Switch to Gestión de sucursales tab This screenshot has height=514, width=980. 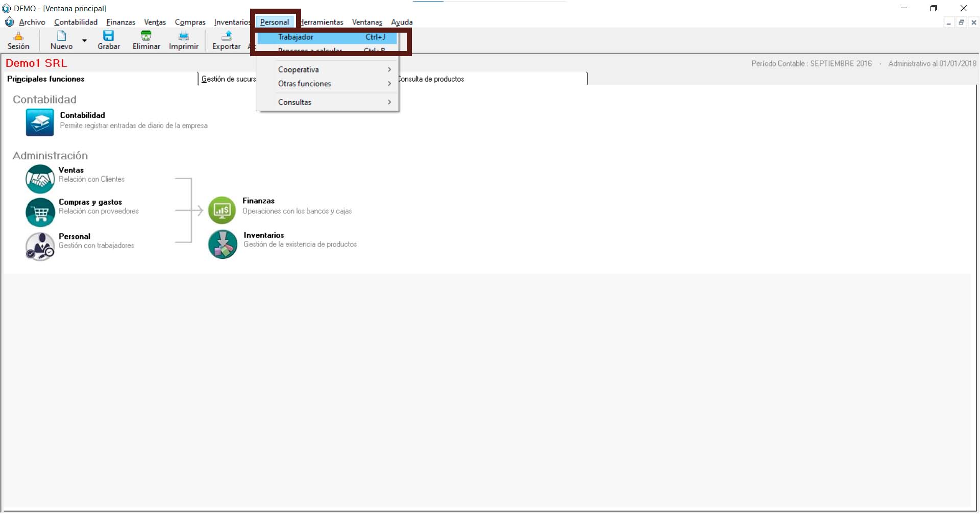(228, 79)
